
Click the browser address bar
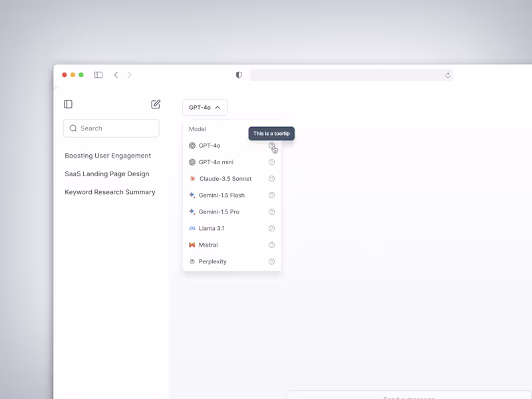[x=351, y=75]
